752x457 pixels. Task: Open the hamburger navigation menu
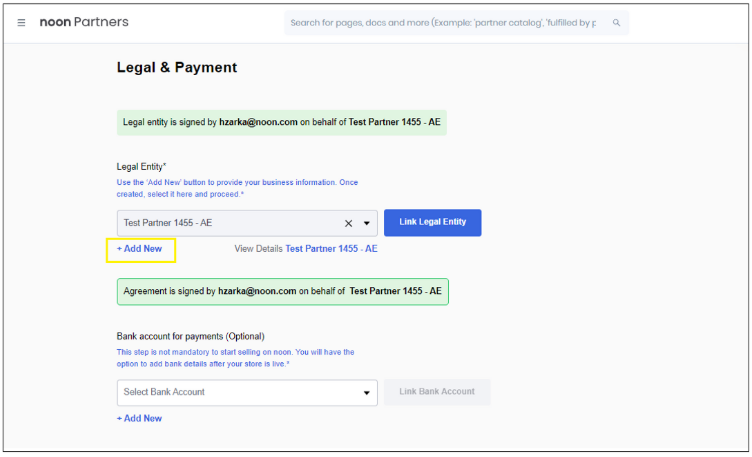coord(22,22)
